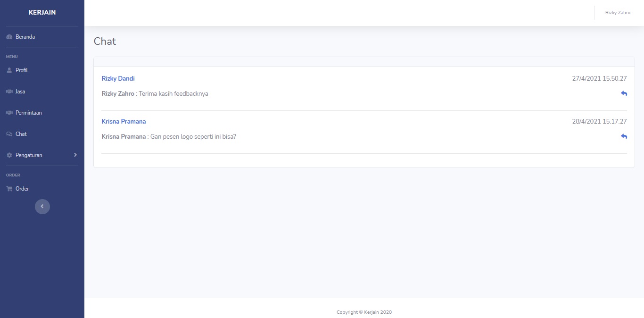
Task: Click the Pengaturan gear icon
Action: coord(9,155)
